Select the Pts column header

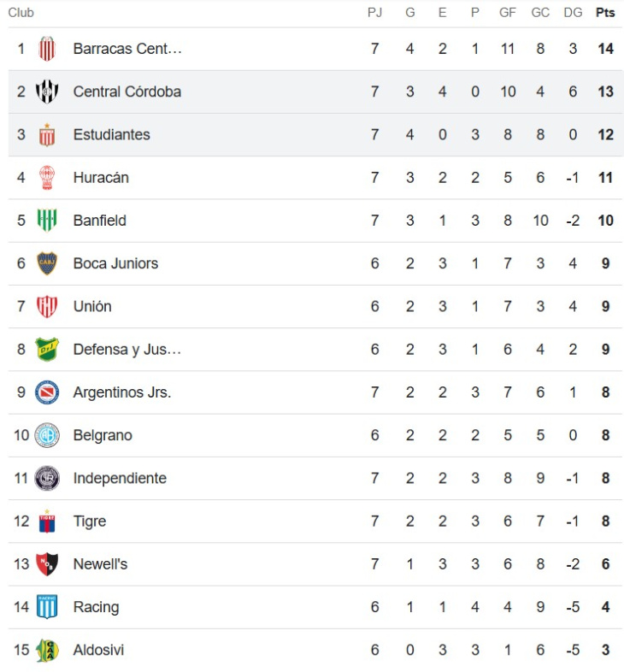pos(605,13)
